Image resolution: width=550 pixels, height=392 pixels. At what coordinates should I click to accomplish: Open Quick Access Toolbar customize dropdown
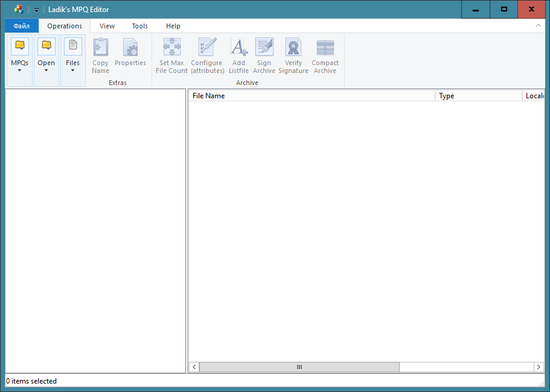[36, 10]
